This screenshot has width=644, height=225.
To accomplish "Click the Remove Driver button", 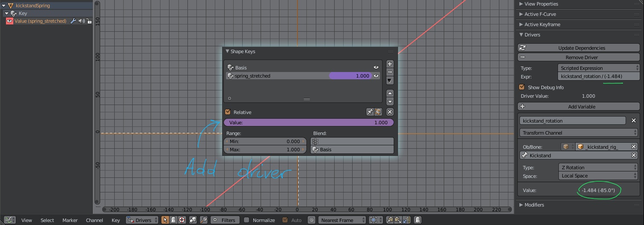I will point(579,57).
